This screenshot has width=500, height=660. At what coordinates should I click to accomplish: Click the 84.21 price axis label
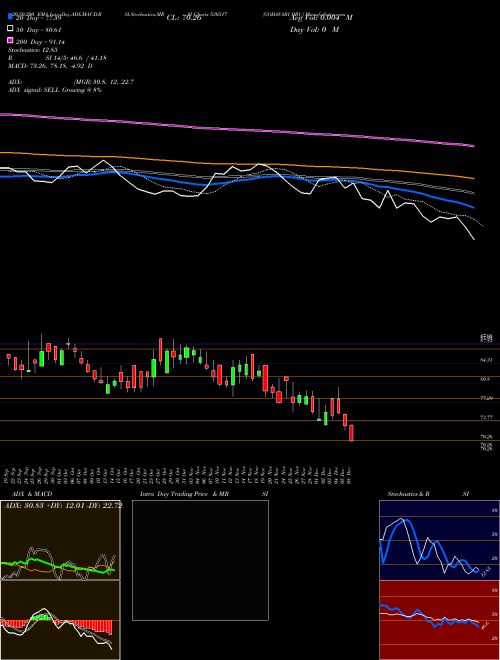(485, 360)
